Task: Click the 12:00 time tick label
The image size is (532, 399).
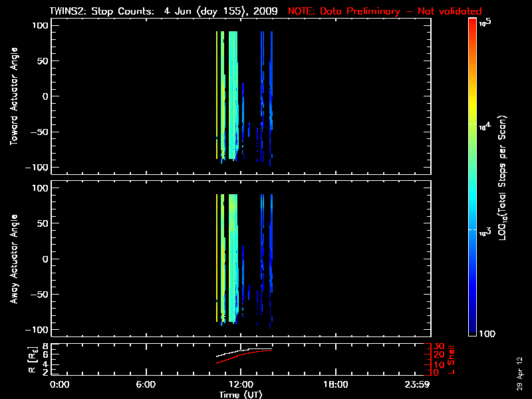Action: (x=241, y=385)
